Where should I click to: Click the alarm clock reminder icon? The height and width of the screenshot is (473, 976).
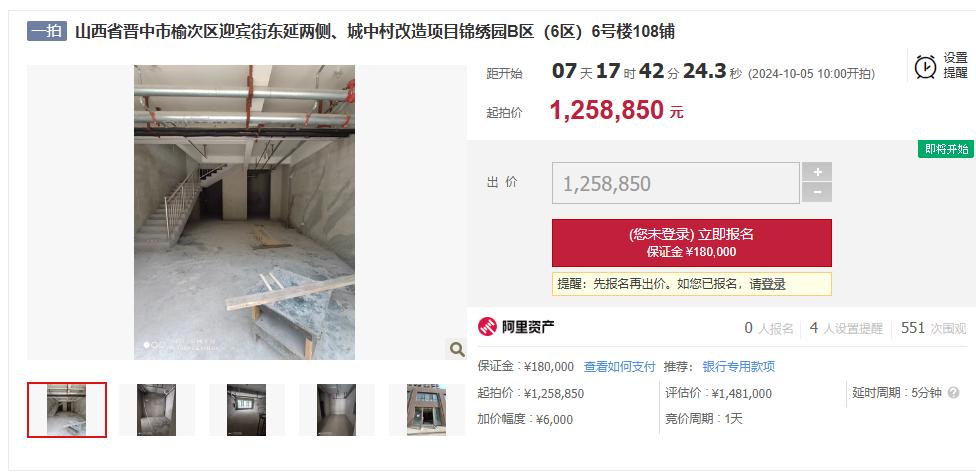[925, 67]
